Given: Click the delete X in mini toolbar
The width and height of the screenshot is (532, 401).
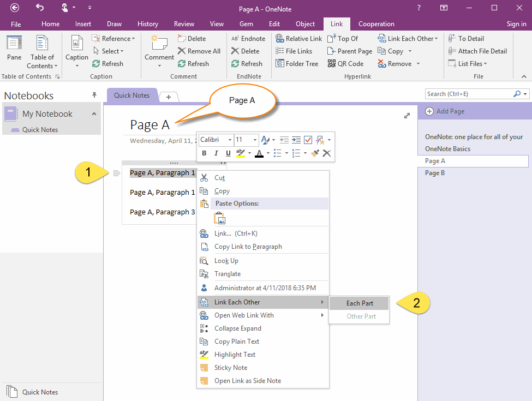Looking at the screenshot, I should point(327,153).
